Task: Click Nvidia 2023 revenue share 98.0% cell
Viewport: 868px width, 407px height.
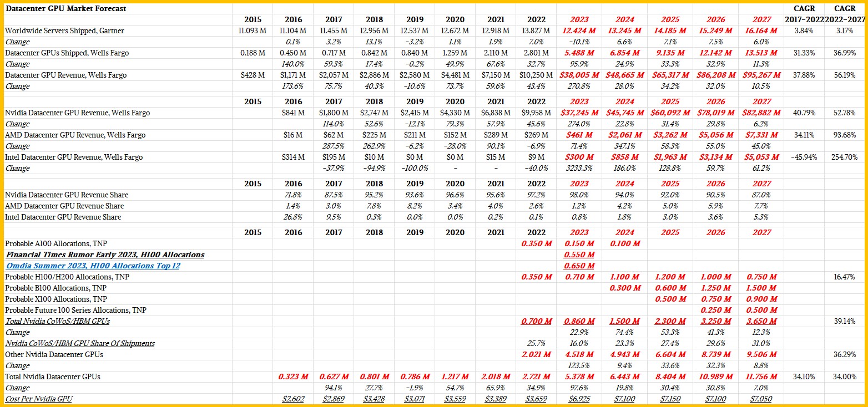Action: (x=579, y=195)
